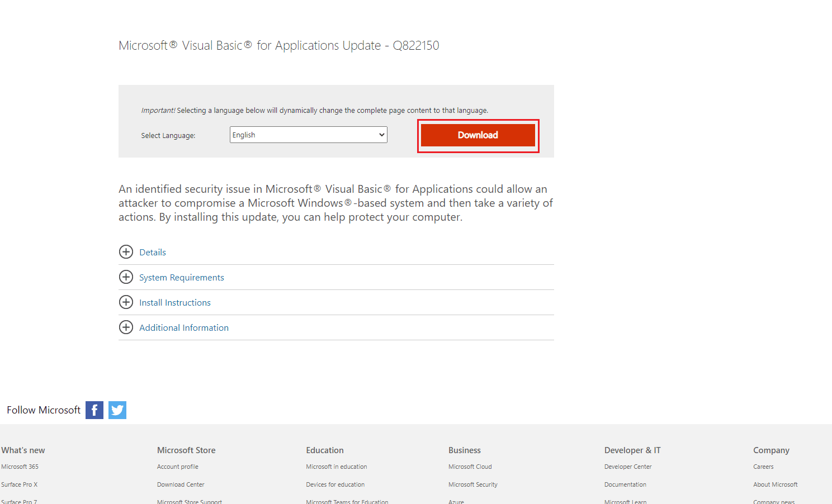The height and width of the screenshot is (504, 832).
Task: Open Careers footer link
Action: click(x=763, y=467)
